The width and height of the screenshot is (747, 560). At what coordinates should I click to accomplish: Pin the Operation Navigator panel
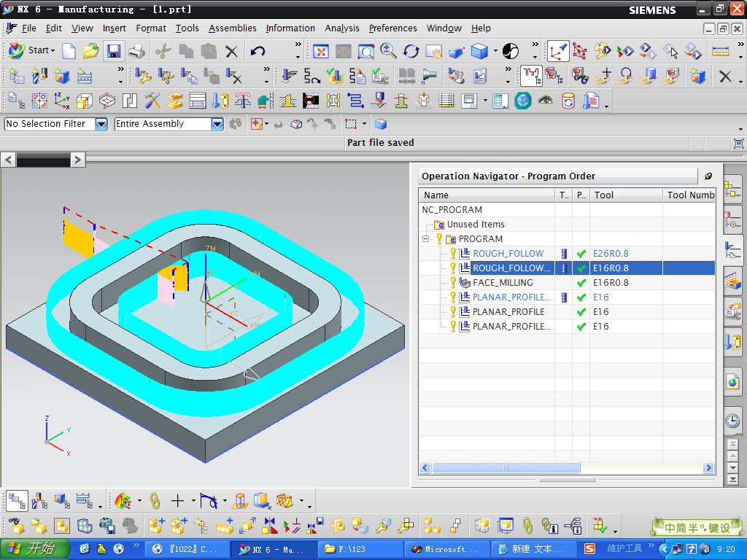pos(708,176)
